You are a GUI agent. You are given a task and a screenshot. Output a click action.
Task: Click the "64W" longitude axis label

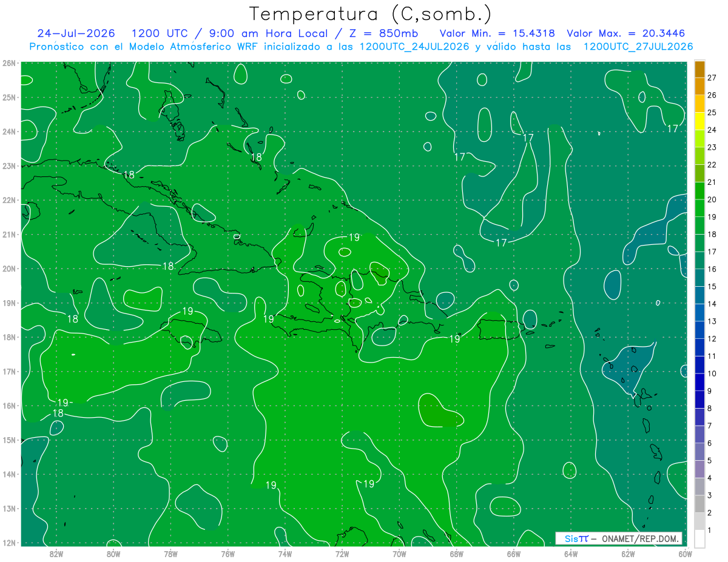[570, 554]
